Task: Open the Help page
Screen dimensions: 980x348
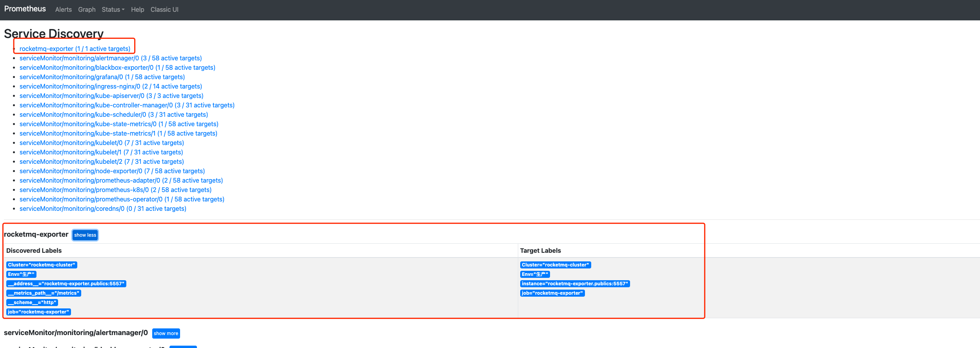Action: coord(137,9)
